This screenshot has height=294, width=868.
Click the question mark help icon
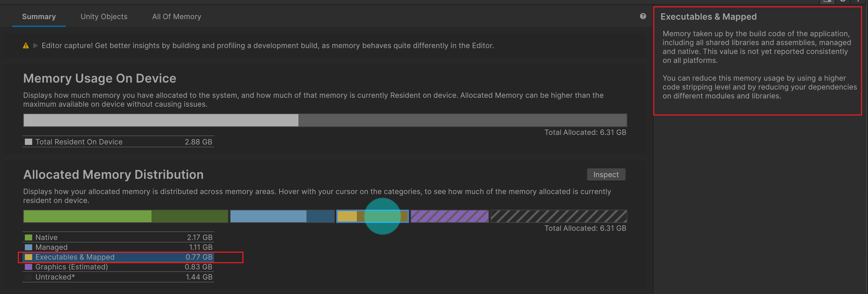[643, 16]
